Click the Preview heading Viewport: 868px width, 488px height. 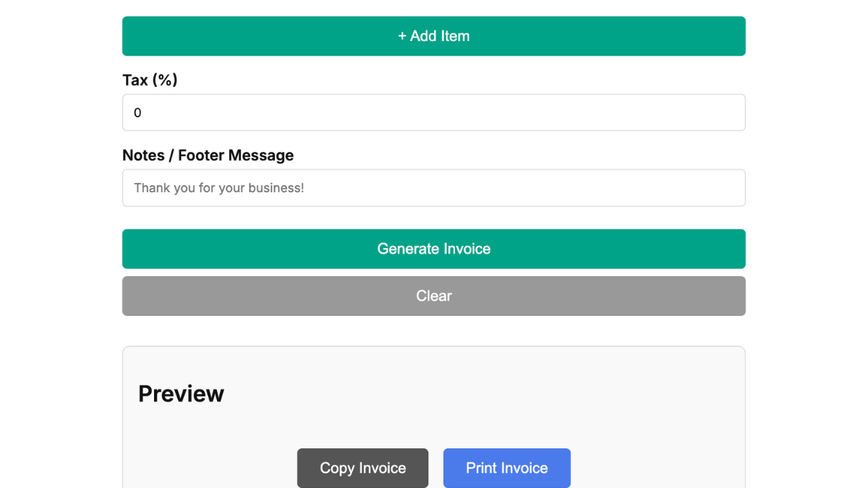[181, 393]
